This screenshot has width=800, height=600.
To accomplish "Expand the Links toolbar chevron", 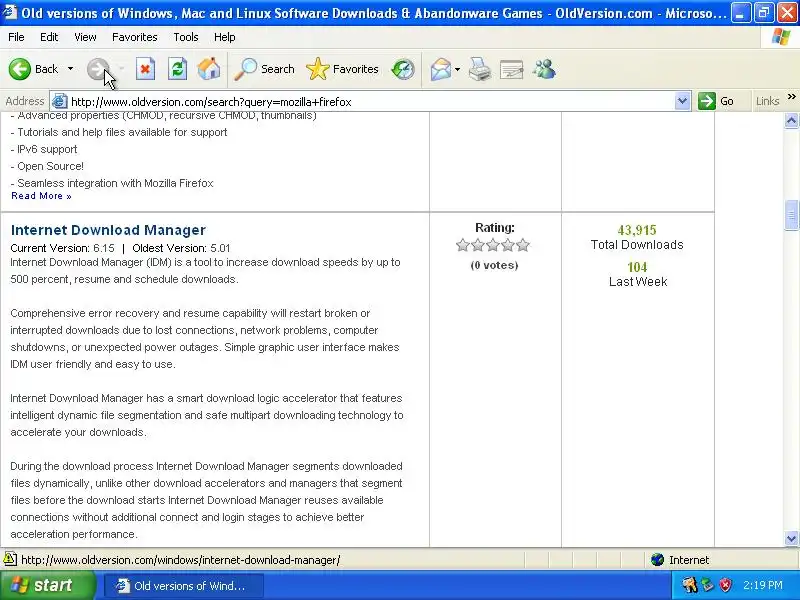I will pos(792,96).
